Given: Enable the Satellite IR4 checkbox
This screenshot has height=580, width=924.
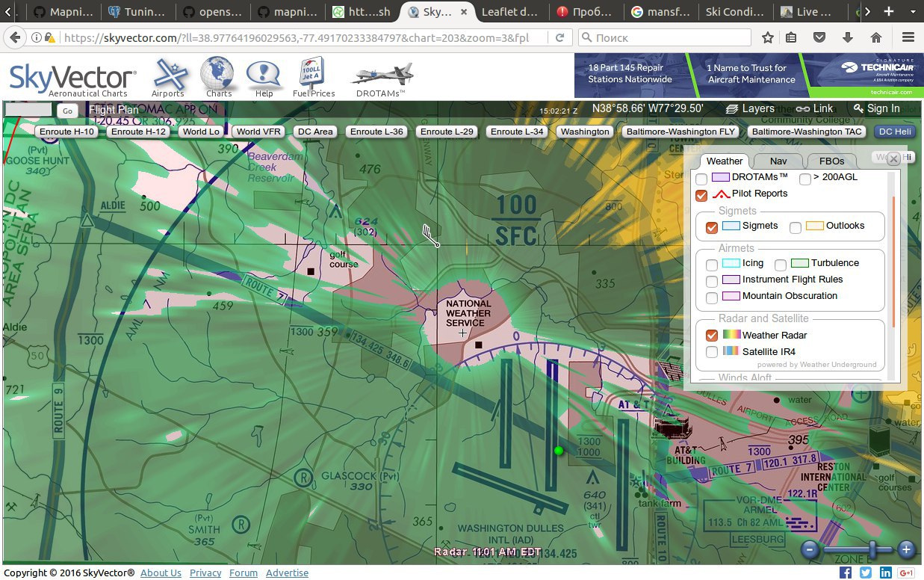Looking at the screenshot, I should click(x=712, y=352).
